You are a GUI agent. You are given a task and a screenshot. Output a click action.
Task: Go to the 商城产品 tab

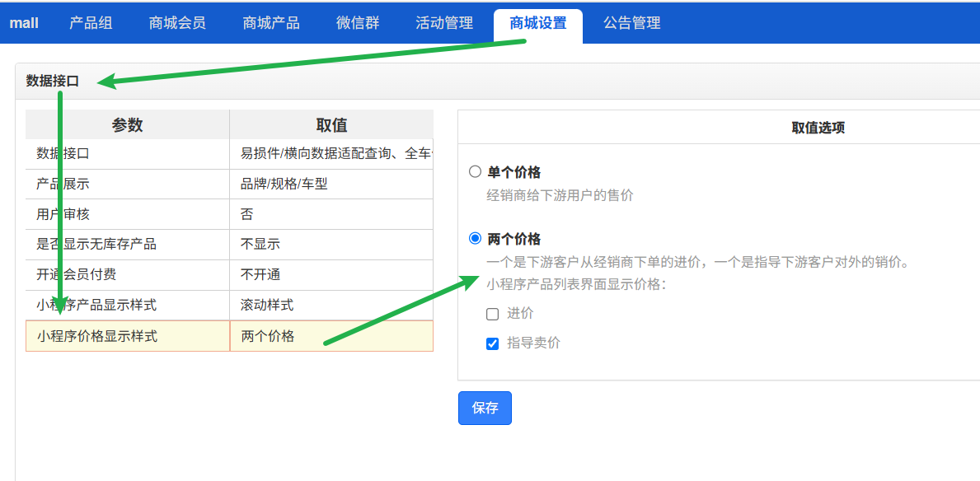pyautogui.click(x=271, y=23)
